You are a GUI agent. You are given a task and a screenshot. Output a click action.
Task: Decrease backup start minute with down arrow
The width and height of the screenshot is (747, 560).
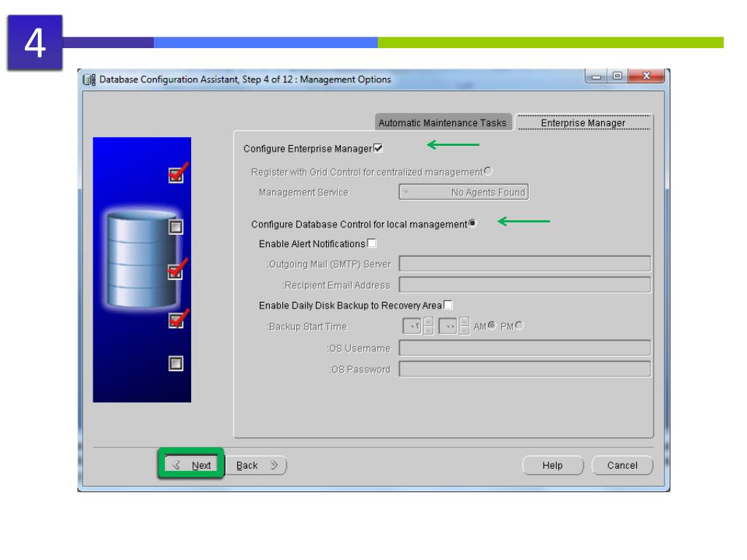464,330
